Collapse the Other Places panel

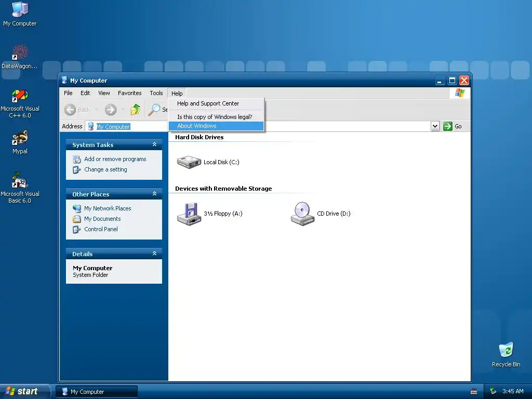(x=154, y=194)
